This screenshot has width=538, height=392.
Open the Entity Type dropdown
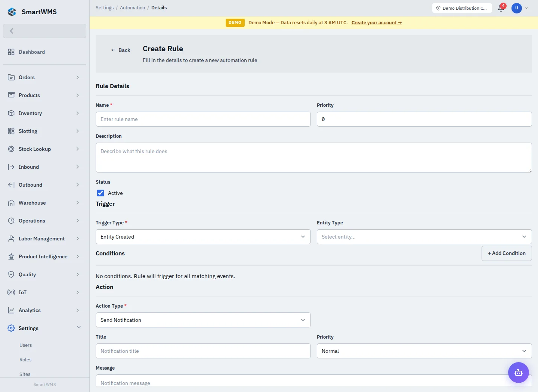pyautogui.click(x=424, y=237)
